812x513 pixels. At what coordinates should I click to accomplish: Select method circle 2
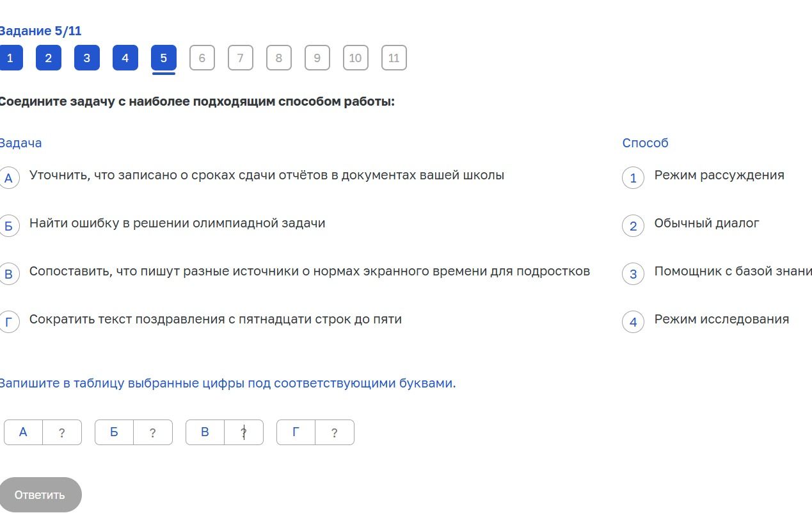tap(633, 226)
